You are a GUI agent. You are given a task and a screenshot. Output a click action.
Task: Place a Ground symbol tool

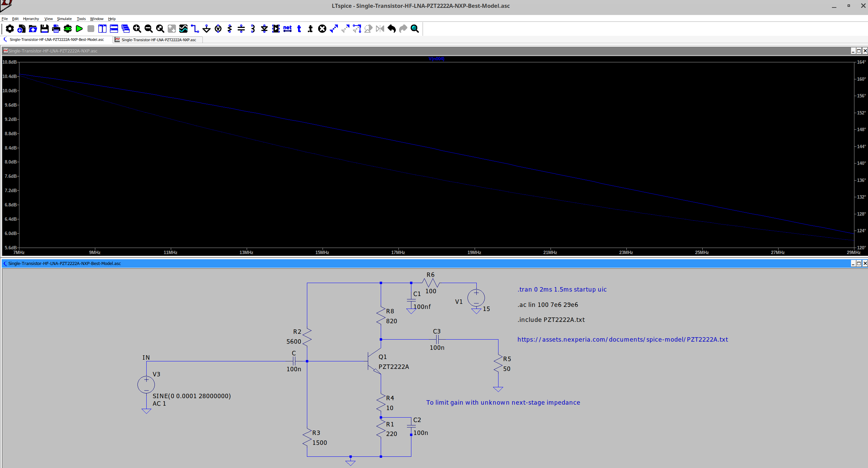(x=207, y=29)
